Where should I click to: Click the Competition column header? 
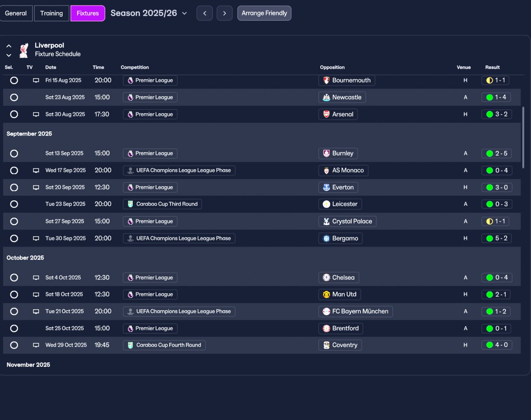tap(135, 67)
